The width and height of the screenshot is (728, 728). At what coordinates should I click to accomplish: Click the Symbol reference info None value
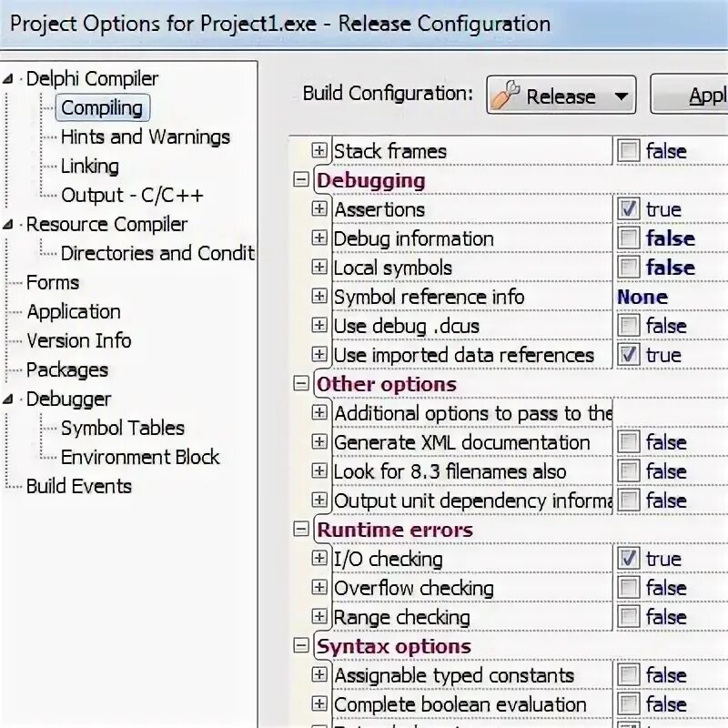coord(642,297)
